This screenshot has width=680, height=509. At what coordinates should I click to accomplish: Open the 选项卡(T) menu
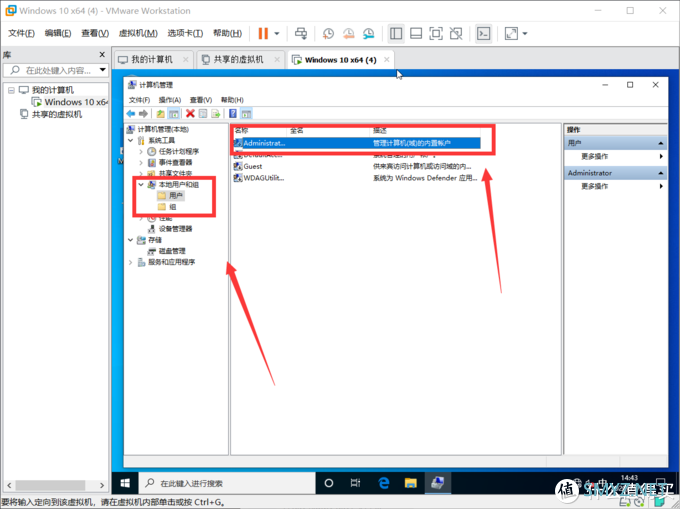click(x=185, y=33)
